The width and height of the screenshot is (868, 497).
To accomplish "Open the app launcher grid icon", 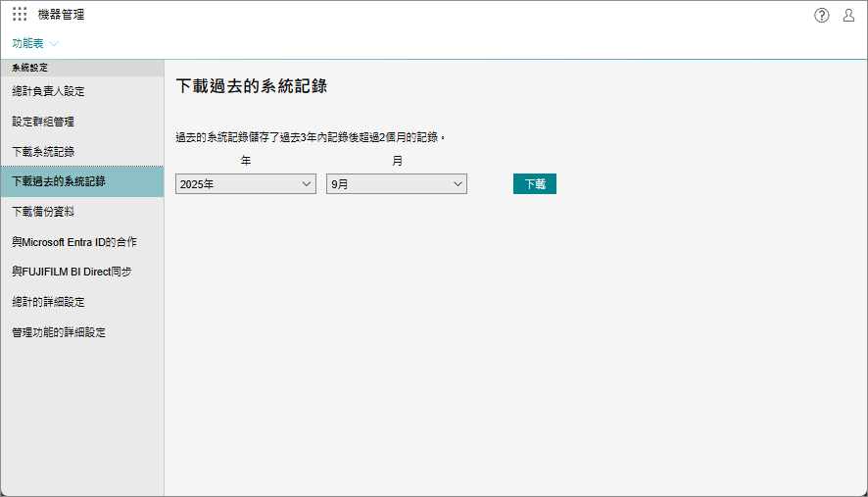I will [20, 15].
